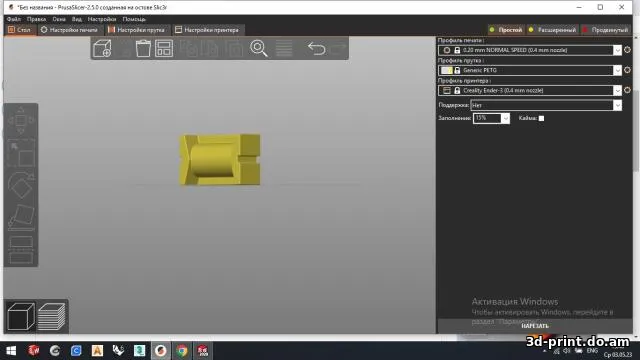Select the yellow 3D model on the bed
The image size is (640, 360).
(x=220, y=160)
